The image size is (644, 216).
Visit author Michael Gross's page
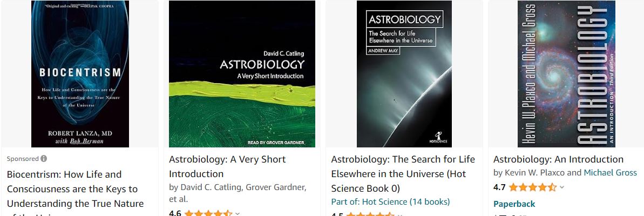point(611,173)
